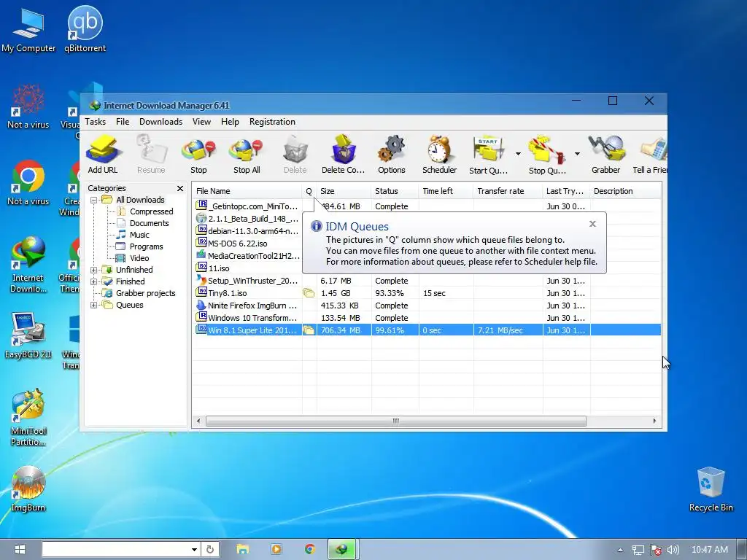
Task: Show hidden tray icons arrow
Action: tap(620, 550)
